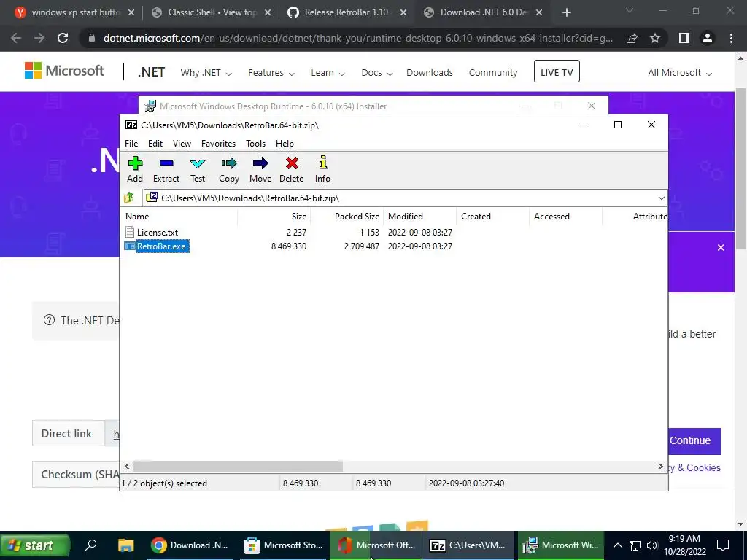Expand the Learn dropdown

tap(328, 73)
